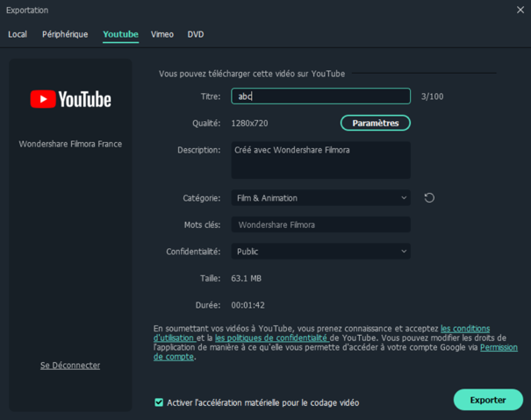Viewport: 531px width, 420px height.
Task: Click the Se Déconnecter link
Action: (x=70, y=366)
